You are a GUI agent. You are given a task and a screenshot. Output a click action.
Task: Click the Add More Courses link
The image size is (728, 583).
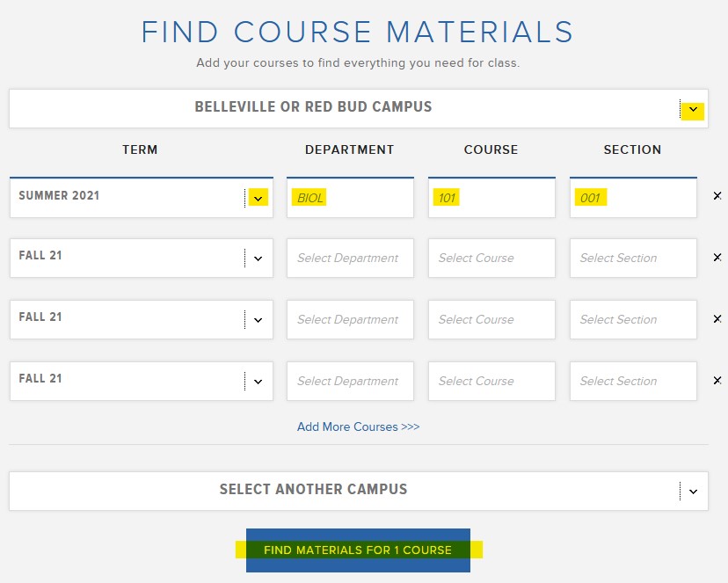tap(358, 426)
